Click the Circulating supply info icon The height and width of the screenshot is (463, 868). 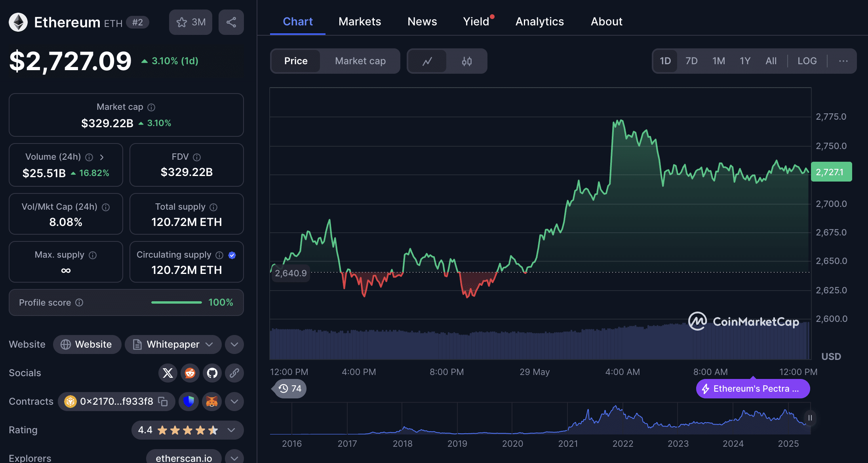(x=219, y=255)
